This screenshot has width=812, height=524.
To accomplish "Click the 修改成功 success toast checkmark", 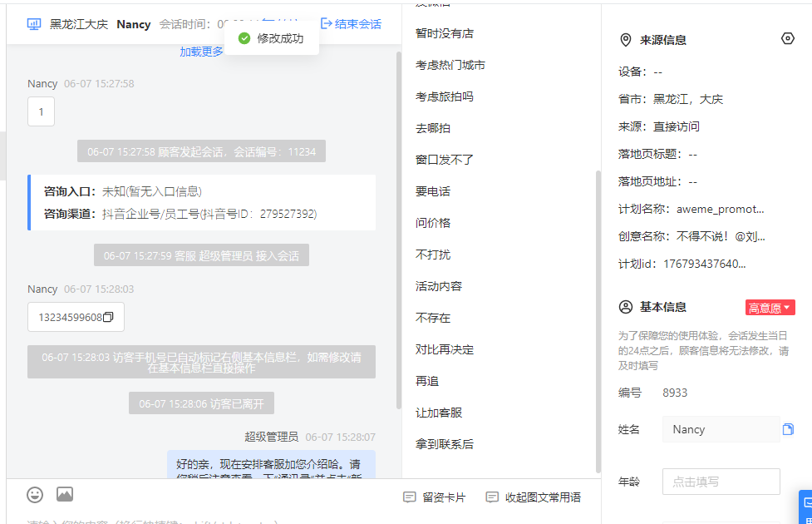I will click(x=244, y=38).
